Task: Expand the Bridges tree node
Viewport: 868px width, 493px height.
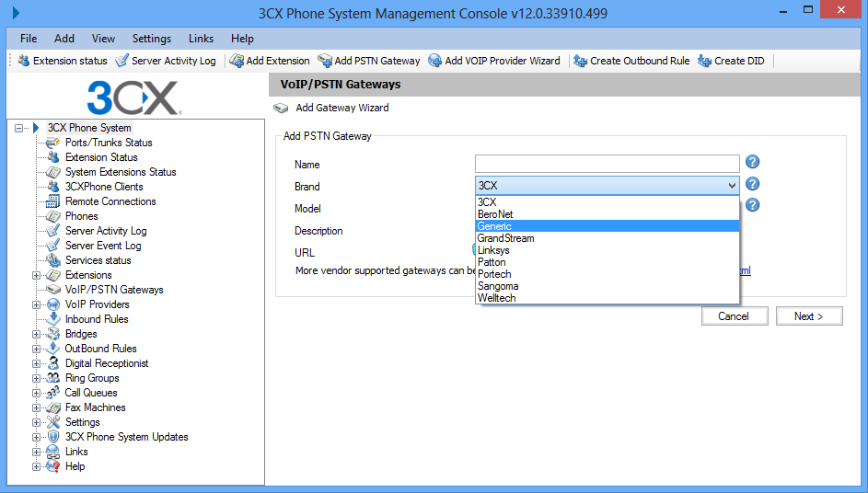Action: [36, 334]
